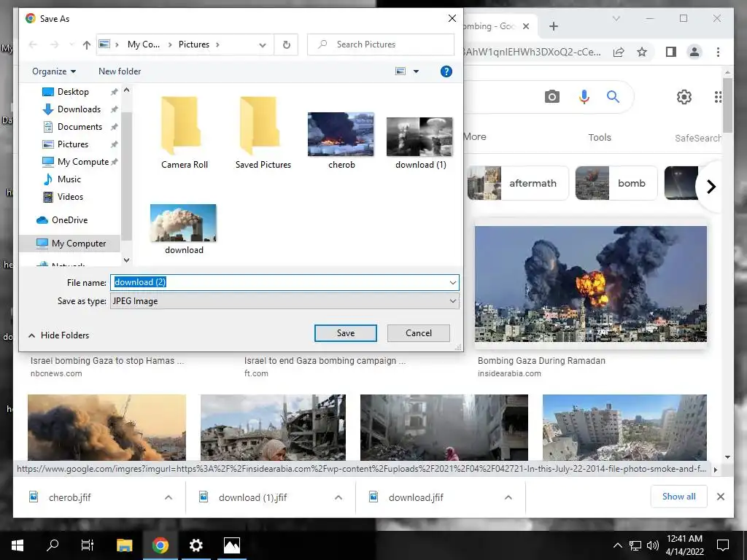Select Downloads in navigation pane
747x560 pixels.
coord(79,109)
